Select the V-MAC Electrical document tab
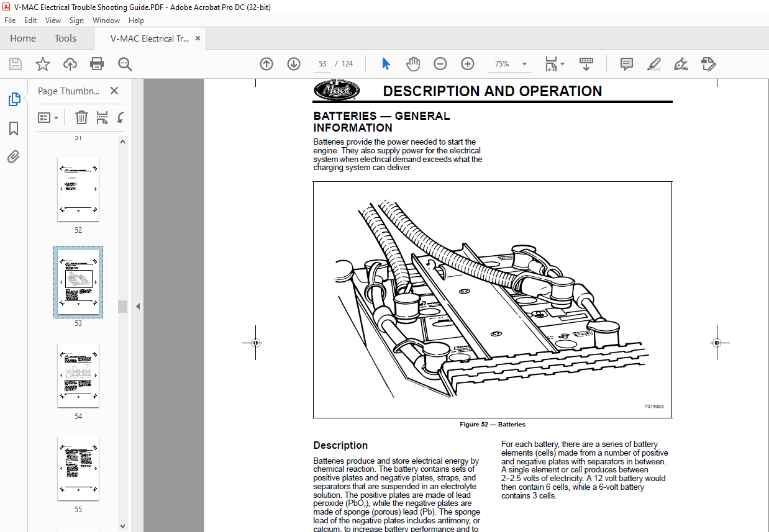This screenshot has width=769, height=532. click(150, 38)
